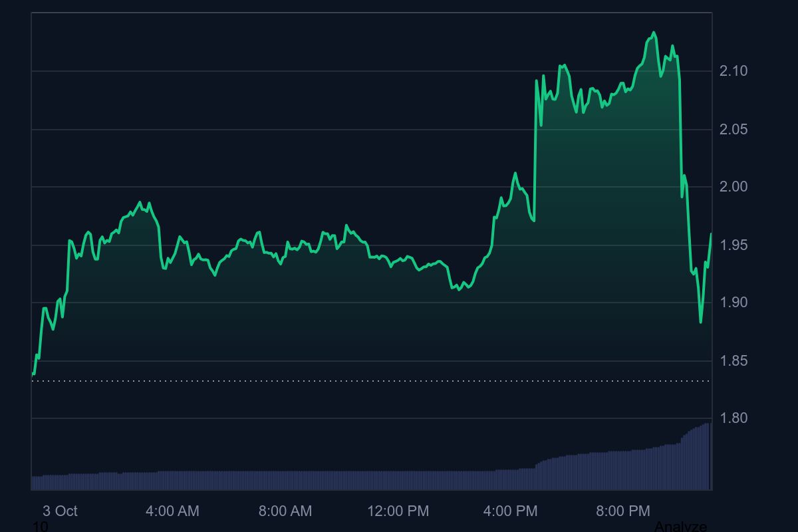Select the 2.05 price level label

tap(733, 128)
